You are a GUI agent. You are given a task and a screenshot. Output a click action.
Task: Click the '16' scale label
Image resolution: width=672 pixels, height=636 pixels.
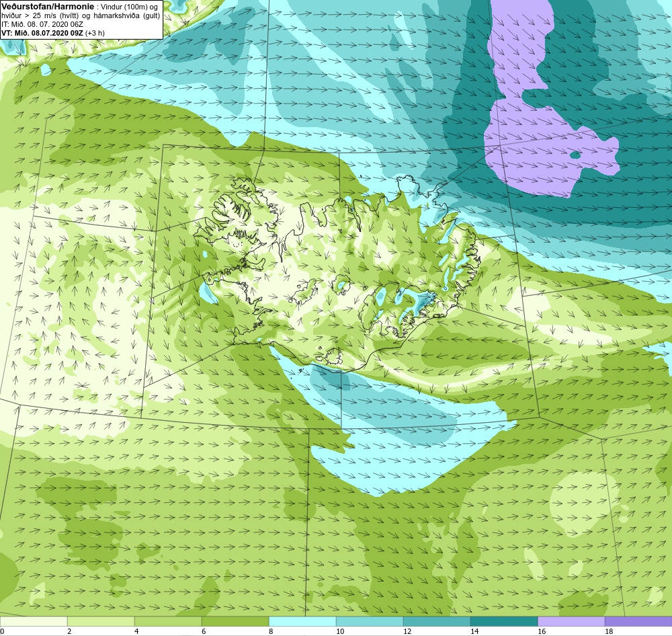pos(542,631)
